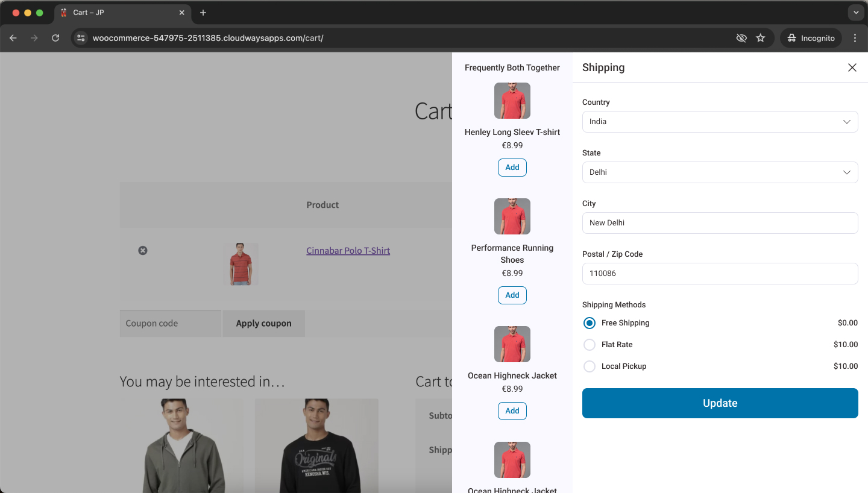
Task: Open the Incognito profile indicator
Action: (x=811, y=37)
